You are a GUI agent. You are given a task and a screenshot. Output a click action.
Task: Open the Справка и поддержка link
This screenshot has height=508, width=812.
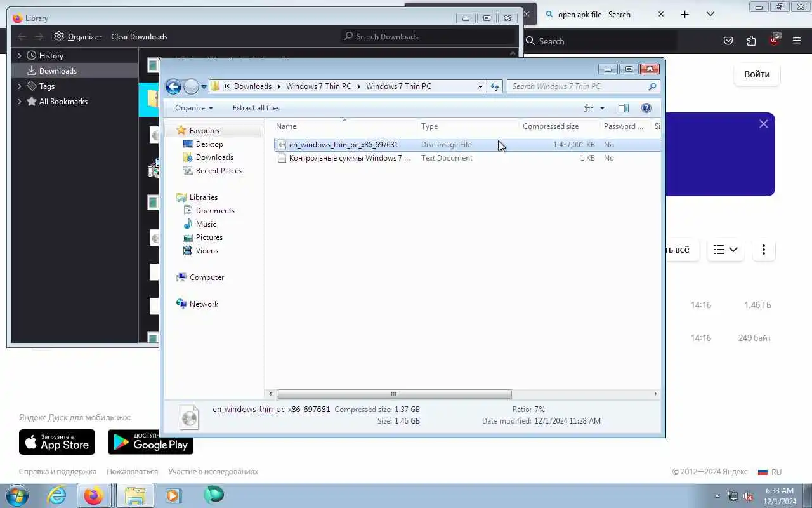coord(58,472)
